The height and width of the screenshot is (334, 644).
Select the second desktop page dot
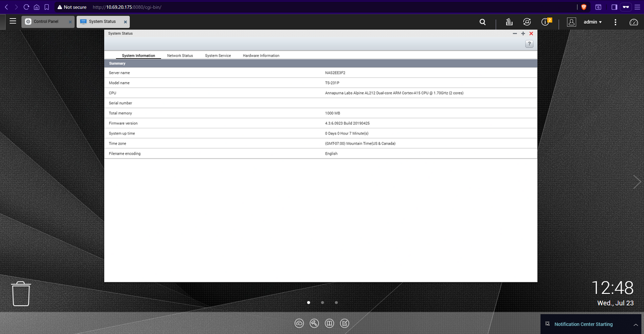click(322, 303)
